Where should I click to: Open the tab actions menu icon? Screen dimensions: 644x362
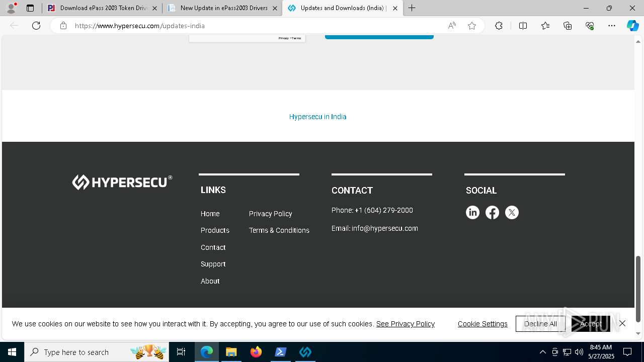pyautogui.click(x=30, y=8)
